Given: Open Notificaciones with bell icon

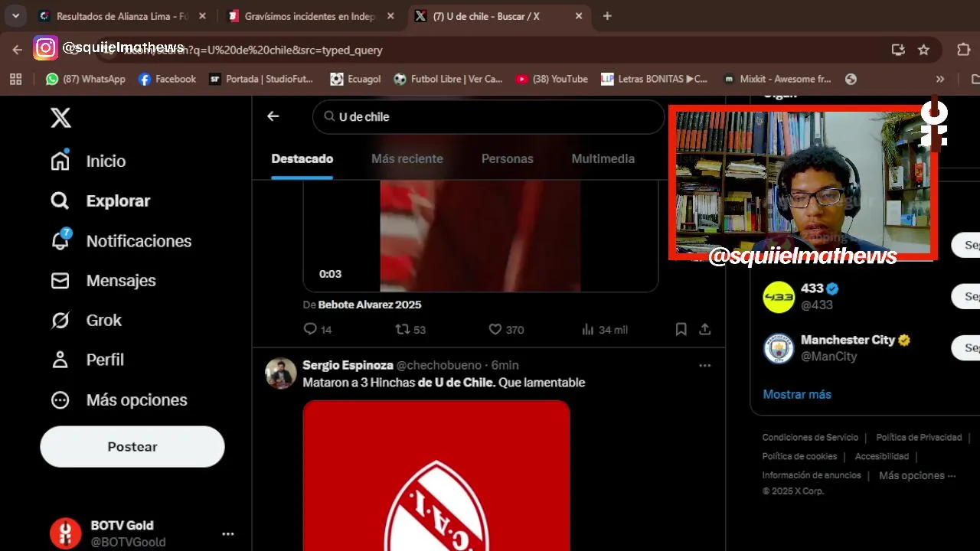Looking at the screenshot, I should pyautogui.click(x=120, y=240).
